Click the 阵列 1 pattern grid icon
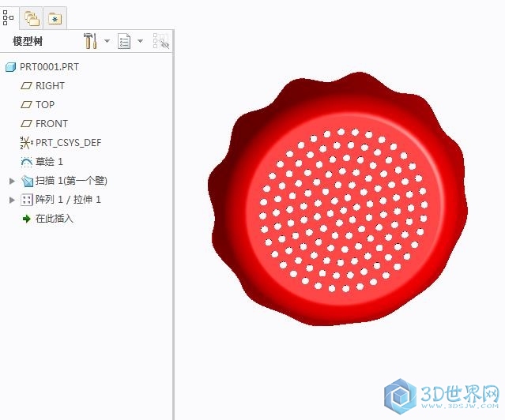This screenshot has width=505, height=420. [x=27, y=200]
